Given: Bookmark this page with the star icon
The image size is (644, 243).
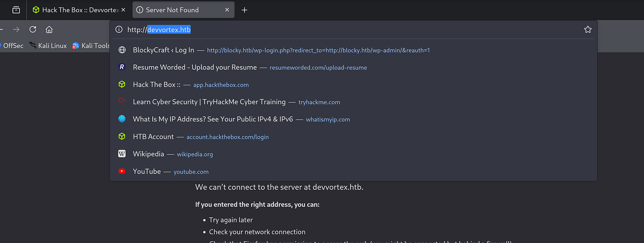Looking at the screenshot, I should (x=587, y=29).
